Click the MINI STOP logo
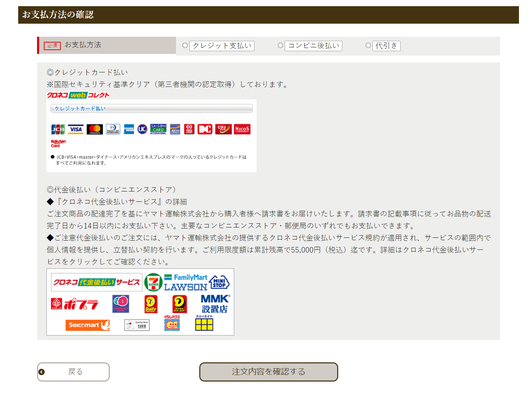 click(219, 282)
